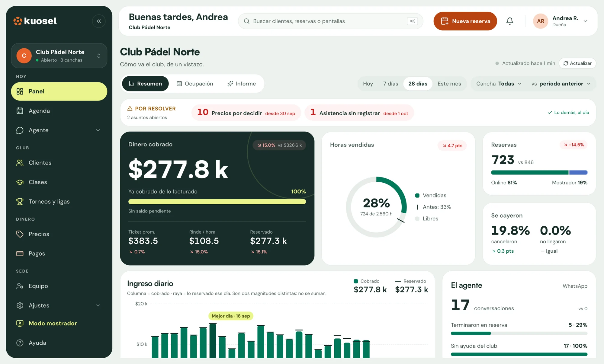Switch to the Informe tab
Screen dimensions: 604x364
(242, 84)
